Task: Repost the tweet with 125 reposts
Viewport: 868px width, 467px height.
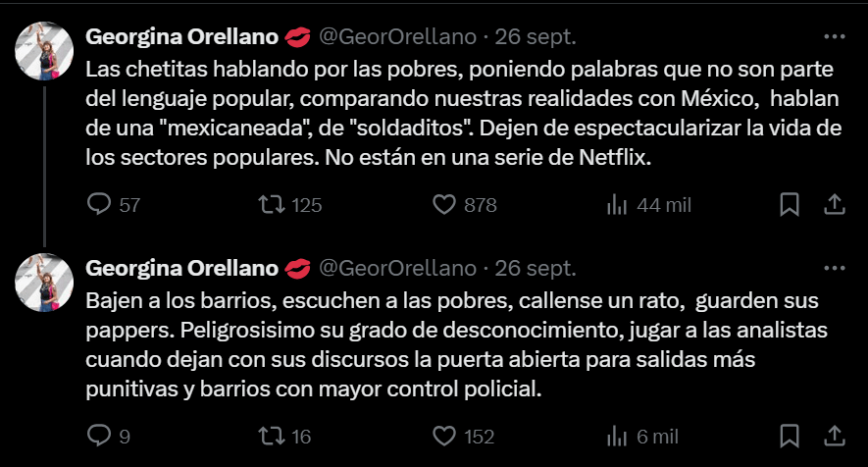Action: click(x=271, y=205)
